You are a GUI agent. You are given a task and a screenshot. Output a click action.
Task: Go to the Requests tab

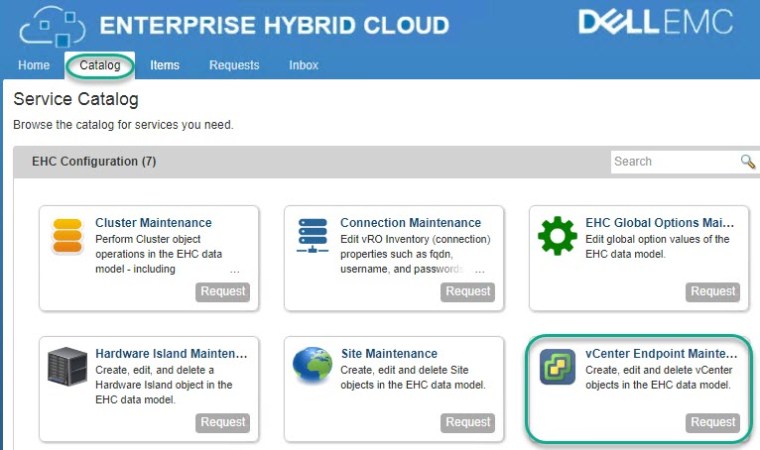coord(234,65)
